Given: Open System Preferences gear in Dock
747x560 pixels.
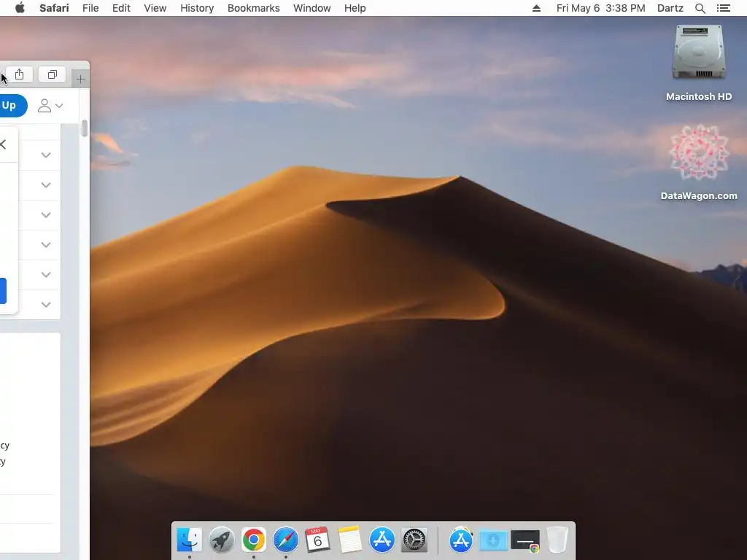Looking at the screenshot, I should [414, 540].
